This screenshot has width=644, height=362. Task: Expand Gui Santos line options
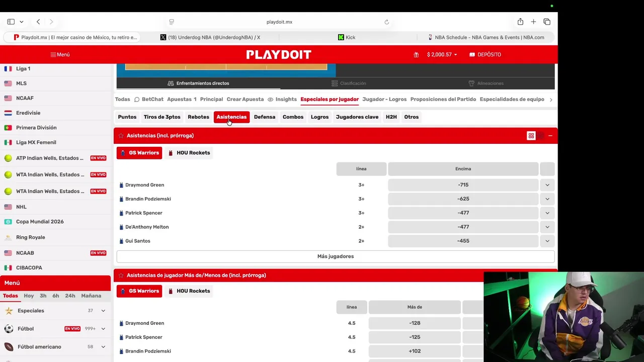(547, 241)
